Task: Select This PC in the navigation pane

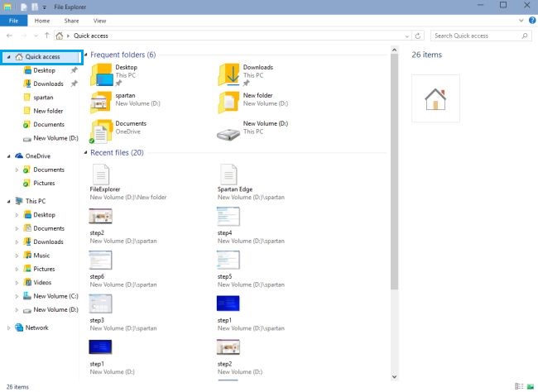Action: pos(36,201)
